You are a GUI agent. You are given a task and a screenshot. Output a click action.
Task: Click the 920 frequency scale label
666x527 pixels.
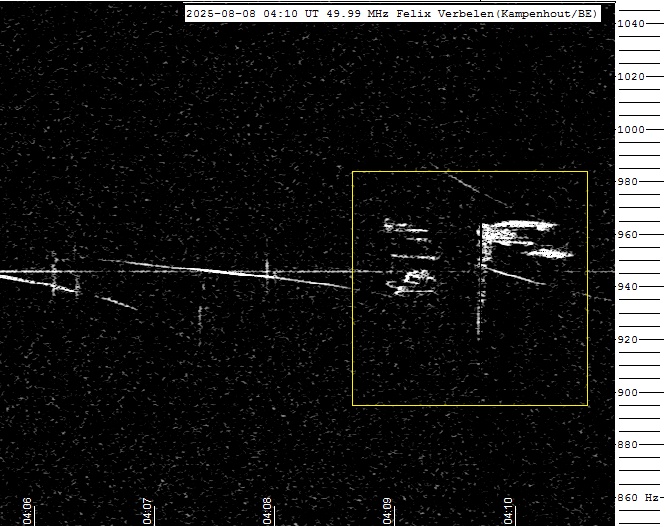click(627, 340)
